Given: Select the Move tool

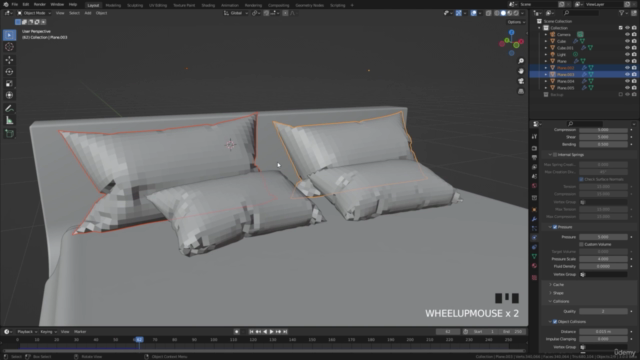Looking at the screenshot, I should tap(9, 60).
